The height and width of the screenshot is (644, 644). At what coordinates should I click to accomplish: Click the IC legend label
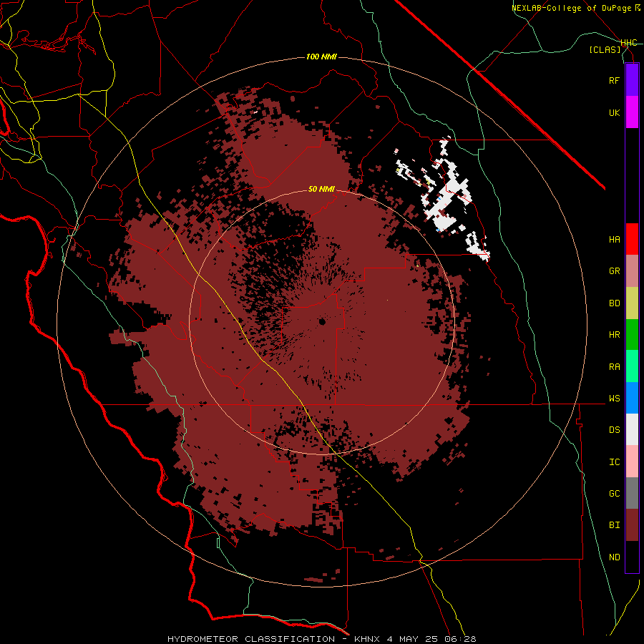[614, 462]
